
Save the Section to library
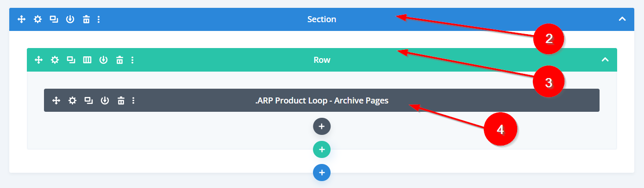point(70,19)
